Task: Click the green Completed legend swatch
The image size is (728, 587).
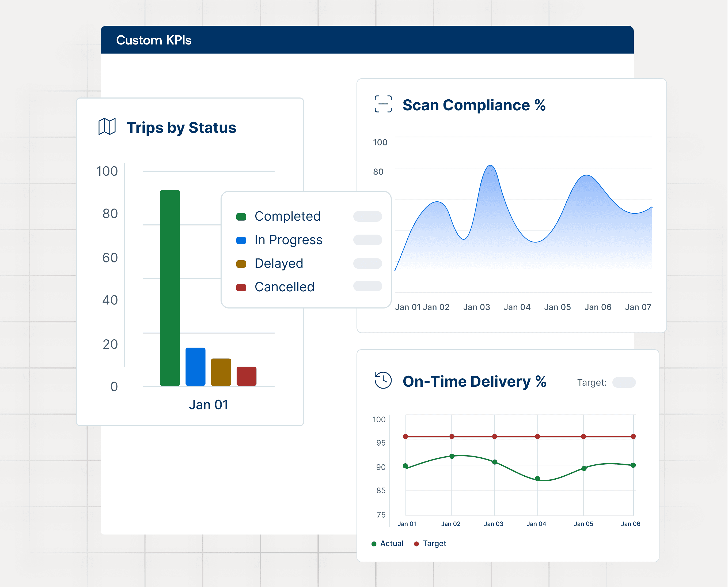Action: coord(241,217)
